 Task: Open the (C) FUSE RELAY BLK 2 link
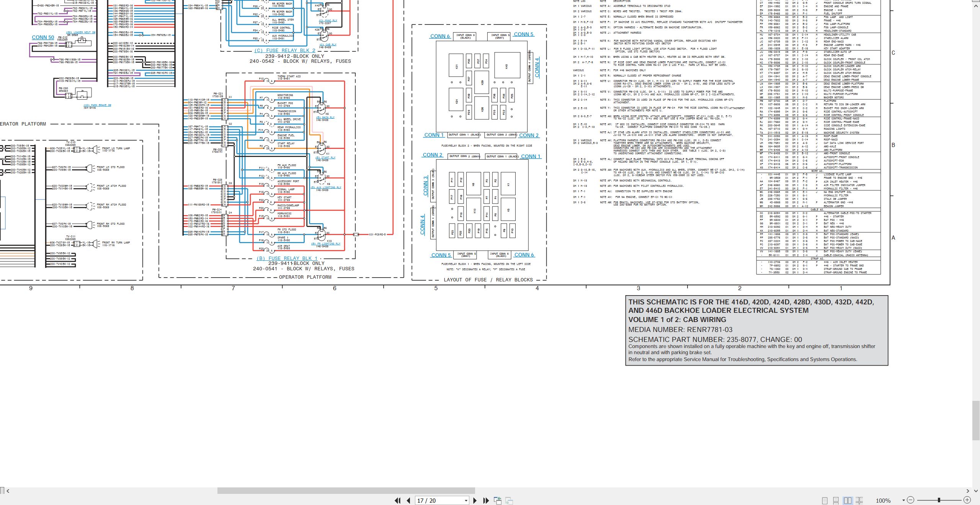pyautogui.click(x=285, y=51)
